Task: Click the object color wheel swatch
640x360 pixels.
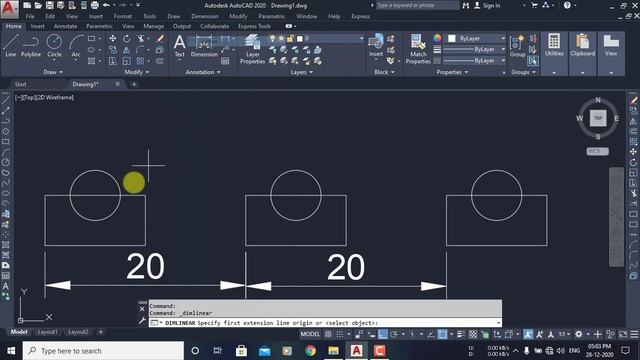Action: (437, 38)
